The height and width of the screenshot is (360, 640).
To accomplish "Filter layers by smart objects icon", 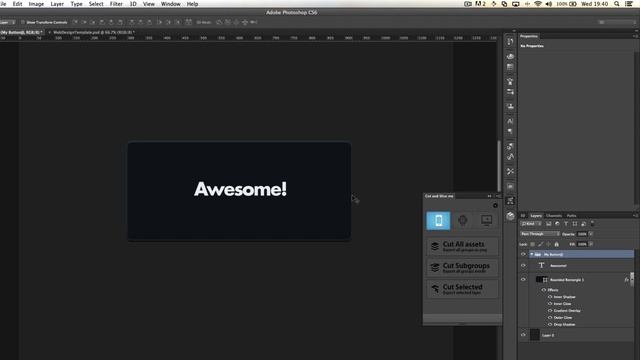I will coord(584,224).
